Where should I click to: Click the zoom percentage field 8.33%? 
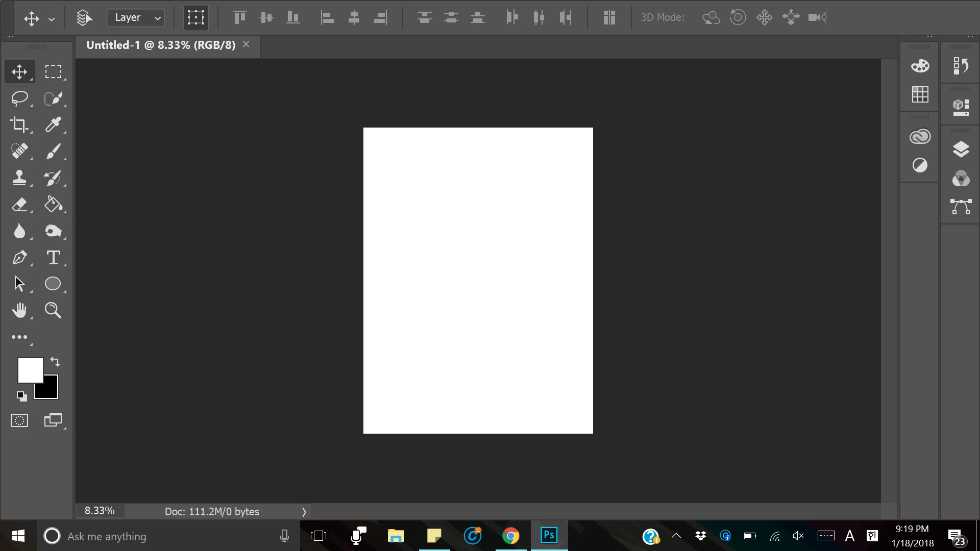tap(100, 511)
